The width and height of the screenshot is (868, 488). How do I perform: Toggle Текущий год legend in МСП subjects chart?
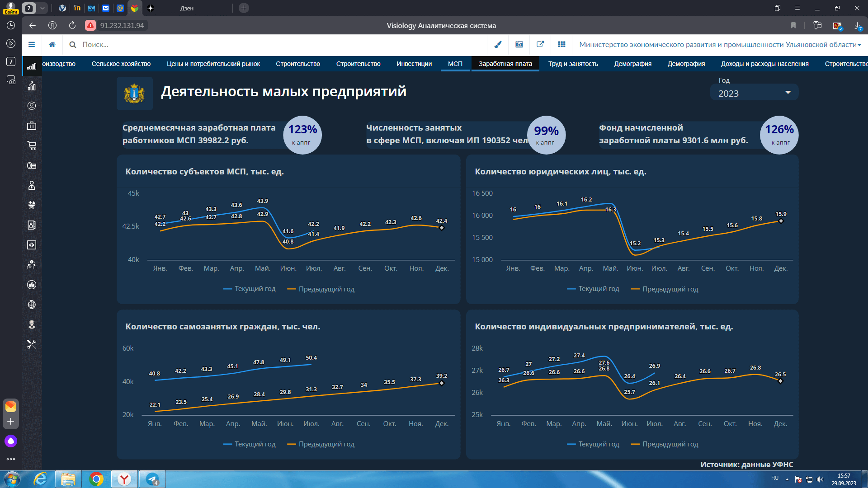pos(250,289)
